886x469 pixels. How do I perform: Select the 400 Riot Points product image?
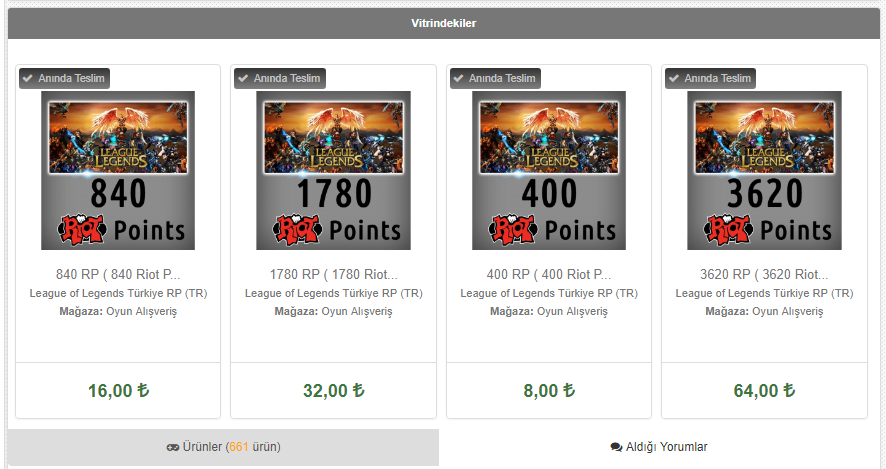coord(549,170)
